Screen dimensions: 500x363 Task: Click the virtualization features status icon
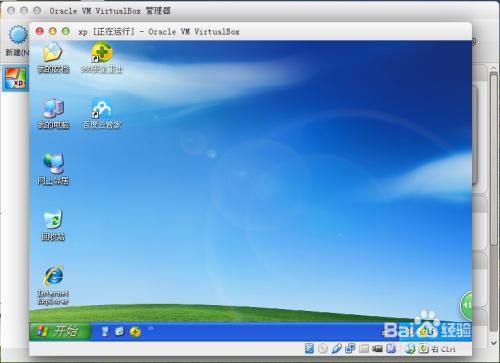[391, 349]
